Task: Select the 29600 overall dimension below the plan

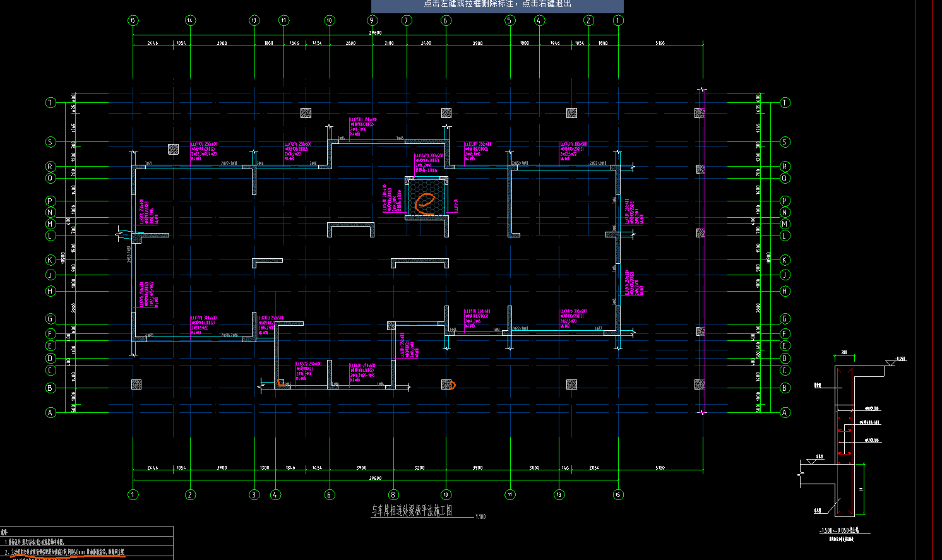Action: point(375,478)
